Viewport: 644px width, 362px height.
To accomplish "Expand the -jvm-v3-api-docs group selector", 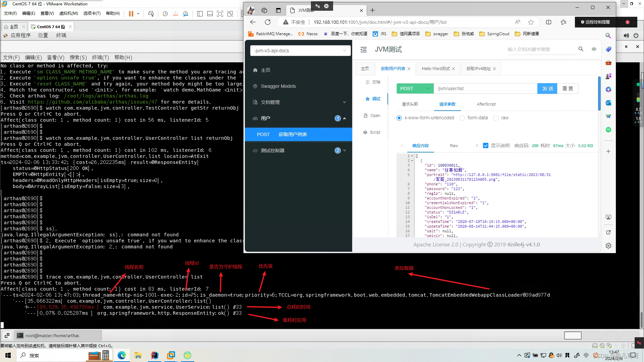I will click(x=300, y=51).
